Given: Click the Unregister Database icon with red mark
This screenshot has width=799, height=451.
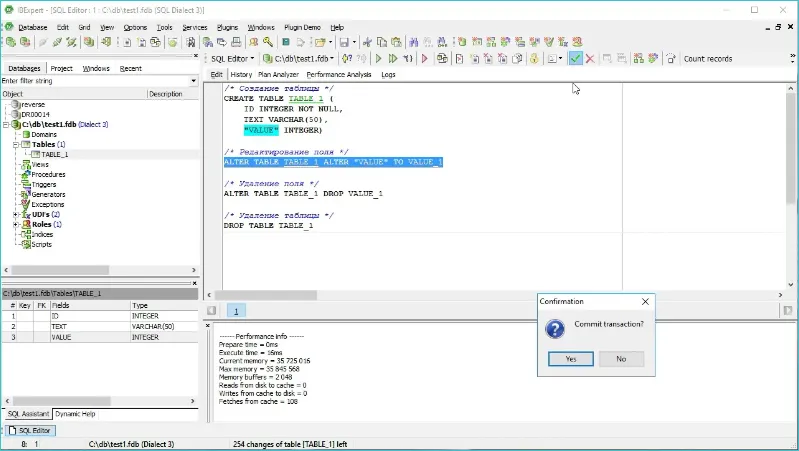Looking at the screenshot, I should [x=25, y=42].
